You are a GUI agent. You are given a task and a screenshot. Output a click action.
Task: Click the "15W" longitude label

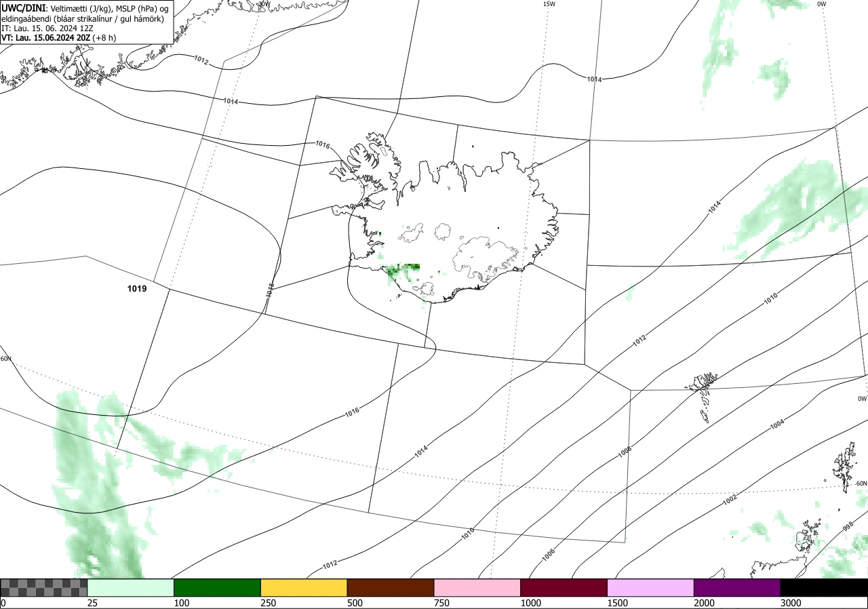tap(549, 4)
